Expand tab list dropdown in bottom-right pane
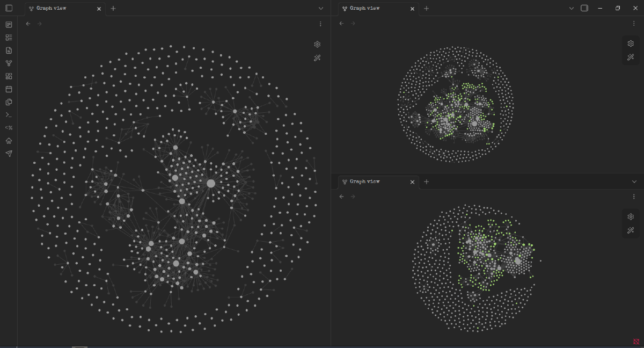Screen dimensions: 644x348 click(634, 182)
